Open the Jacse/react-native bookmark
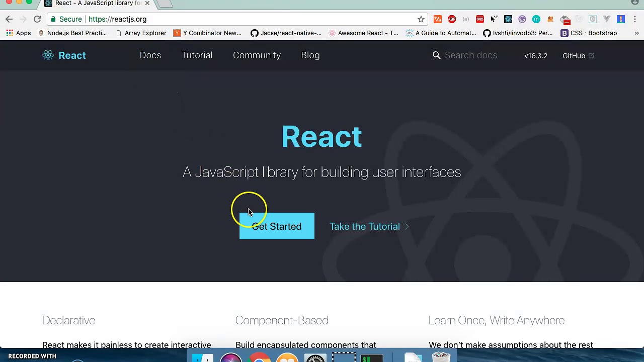This screenshot has width=644, height=362. (x=286, y=33)
